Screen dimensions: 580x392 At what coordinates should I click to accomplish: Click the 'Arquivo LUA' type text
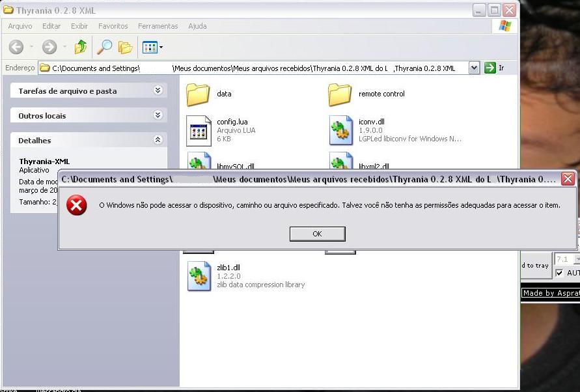(236, 130)
